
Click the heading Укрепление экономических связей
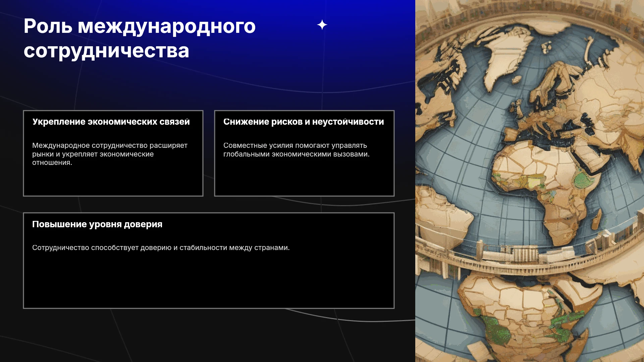click(111, 122)
